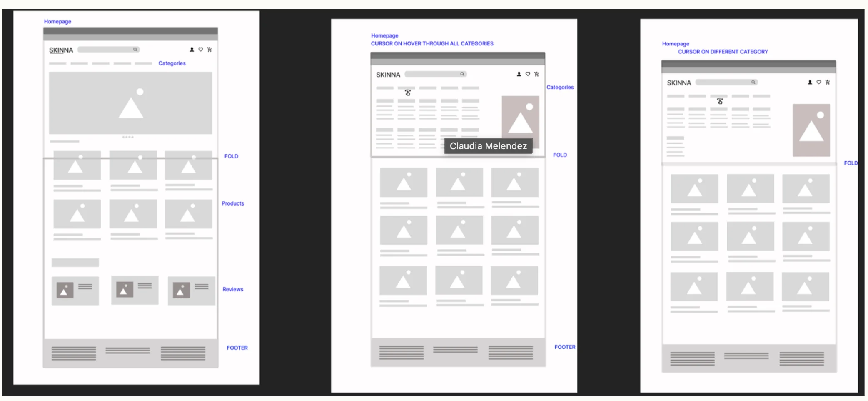Select 'CURSOR ON DIFFERENT CATEGORY' label
This screenshot has height=401, width=868.
(x=723, y=52)
